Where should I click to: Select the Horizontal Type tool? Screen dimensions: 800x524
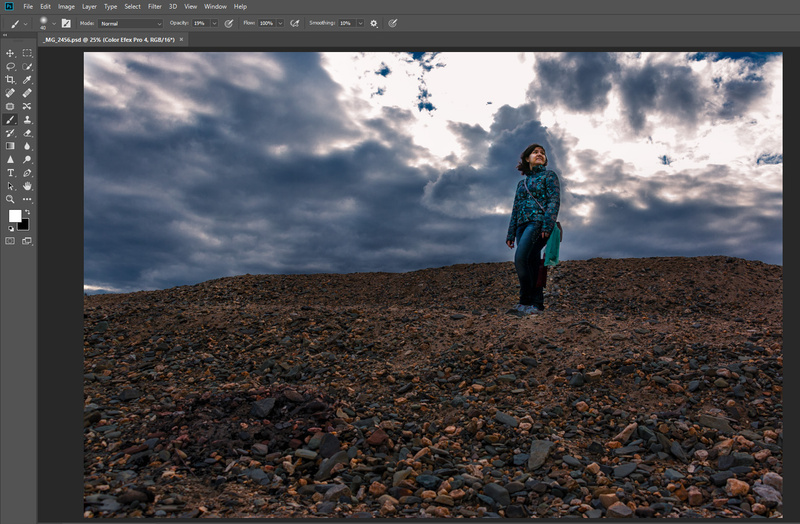click(x=10, y=172)
